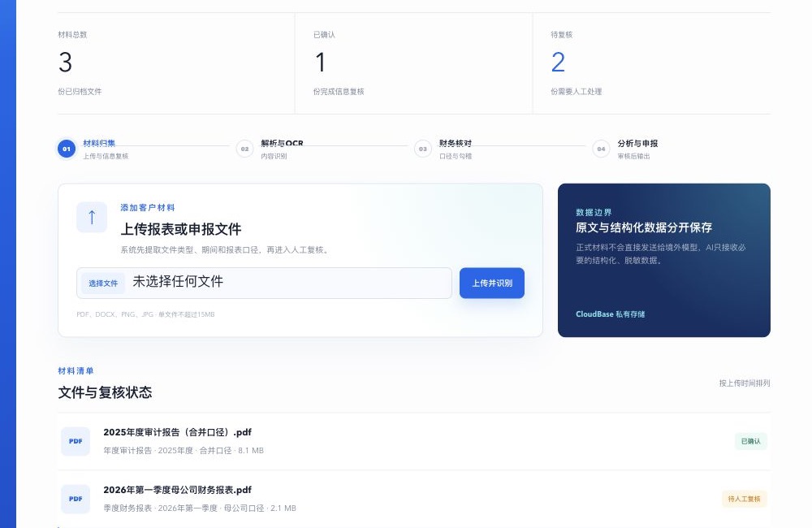Click the hint PDF、DOCX、PNG、JPG file limit
The image size is (812, 528).
pyautogui.click(x=145, y=314)
